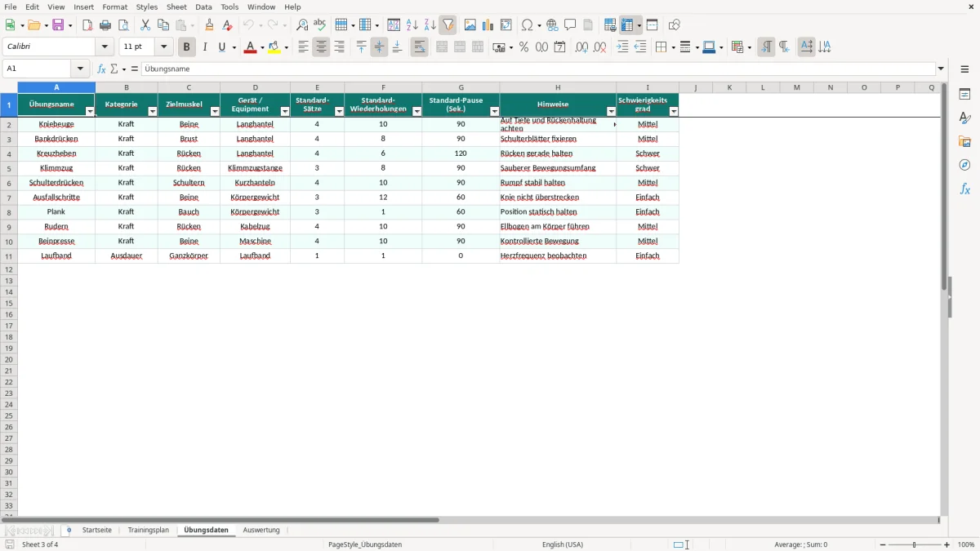Open the Calibri font name dropdown
Screen dimensions: 980x551
pos(105,47)
